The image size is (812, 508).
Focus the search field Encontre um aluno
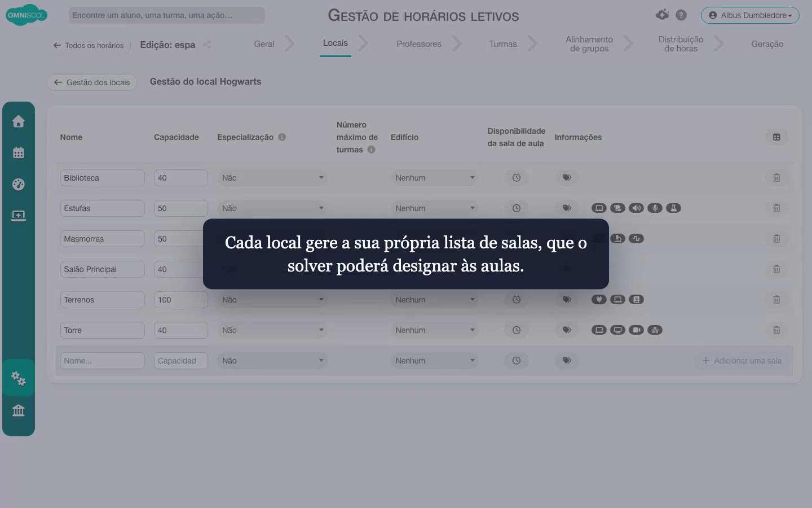166,15
